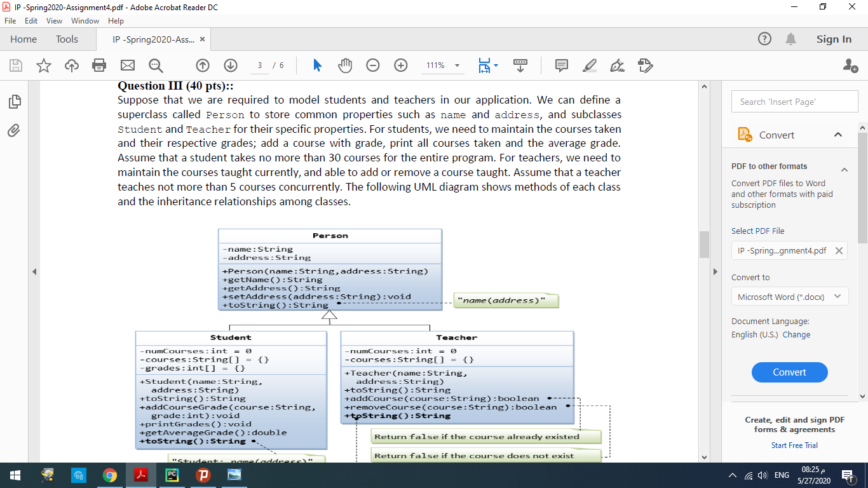Viewport: 868px width, 488px height.
Task: Open the Window menu
Action: click(x=85, y=21)
